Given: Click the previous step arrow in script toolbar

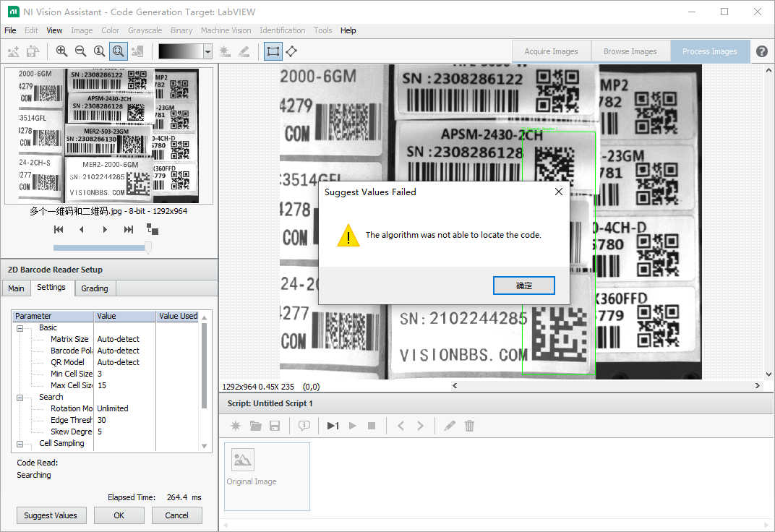Looking at the screenshot, I should click(401, 426).
